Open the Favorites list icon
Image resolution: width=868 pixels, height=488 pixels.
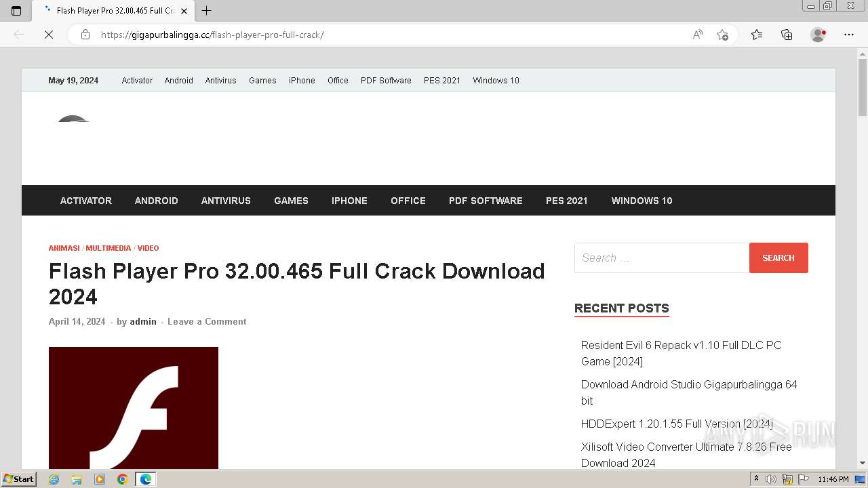coord(757,35)
